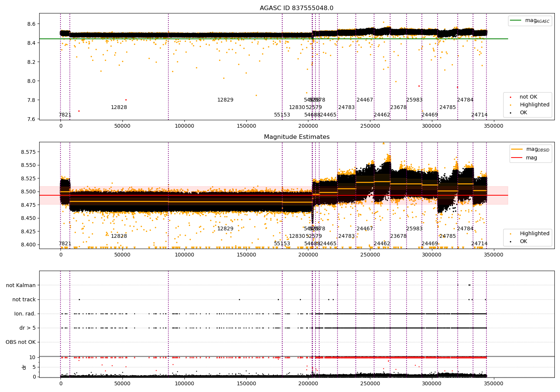Click the title 'AGASC ID 837555048.0'
Screen dimensions: 560x392
pyautogui.click(x=296, y=8)
